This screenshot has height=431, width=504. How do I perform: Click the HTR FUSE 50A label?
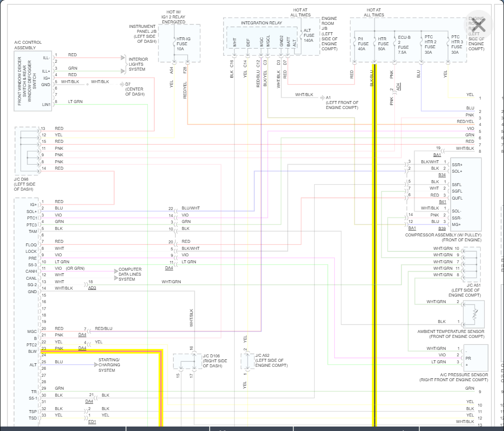[x=383, y=44]
